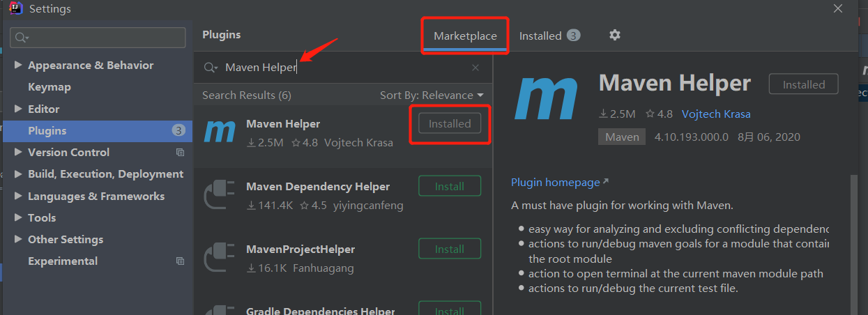Click the large Maven Helper logo in details
This screenshot has width=868, height=315.
tap(546, 99)
